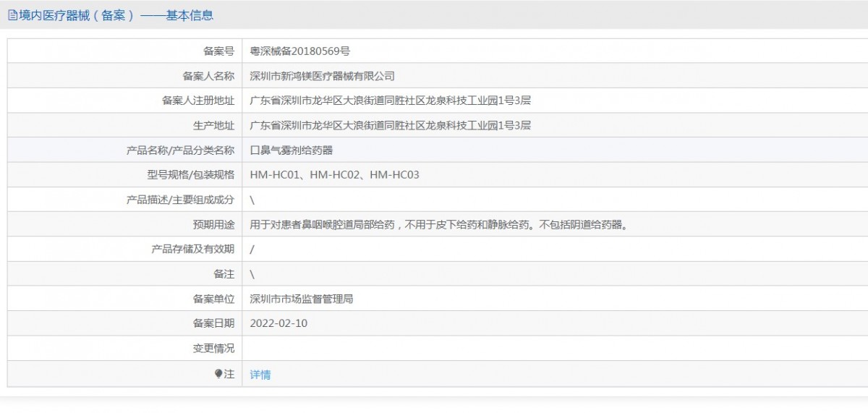Open the 详情 link in the 注 row

260,375
